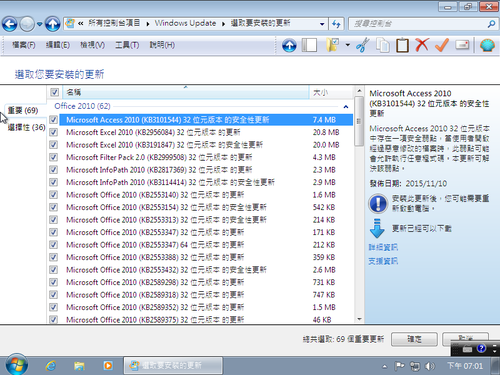Open the Windows Start menu

point(16,365)
